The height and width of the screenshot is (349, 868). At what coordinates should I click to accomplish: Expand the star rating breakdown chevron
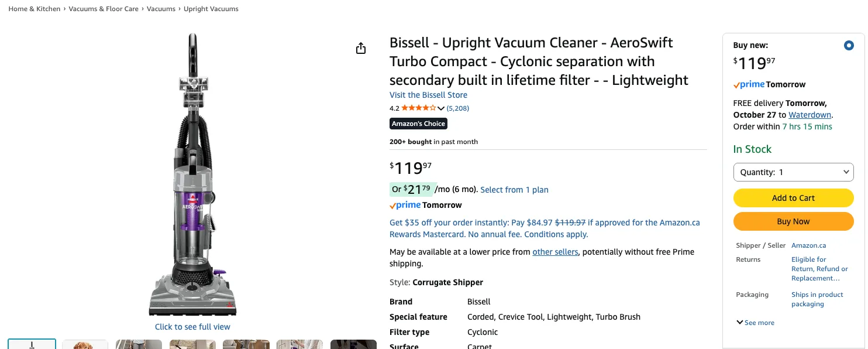pos(441,108)
